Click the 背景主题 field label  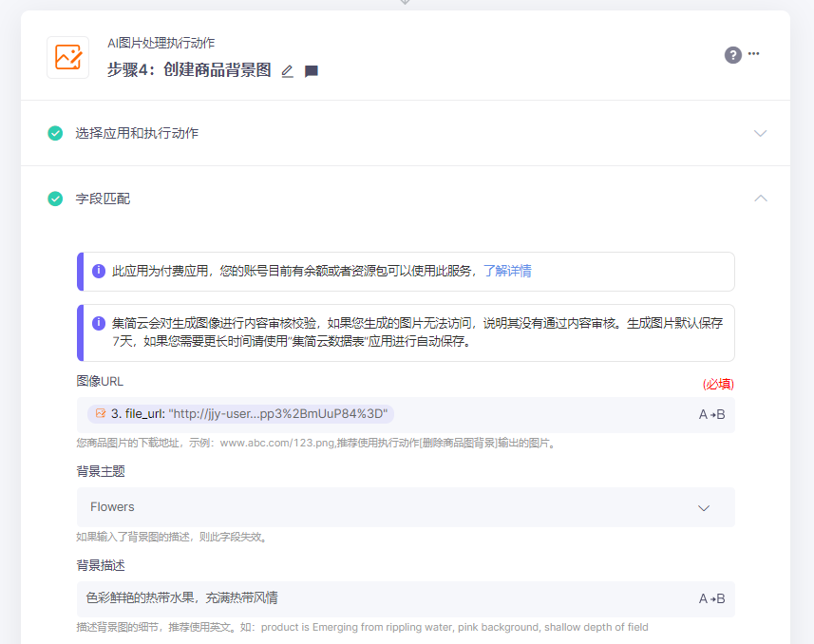(101, 471)
